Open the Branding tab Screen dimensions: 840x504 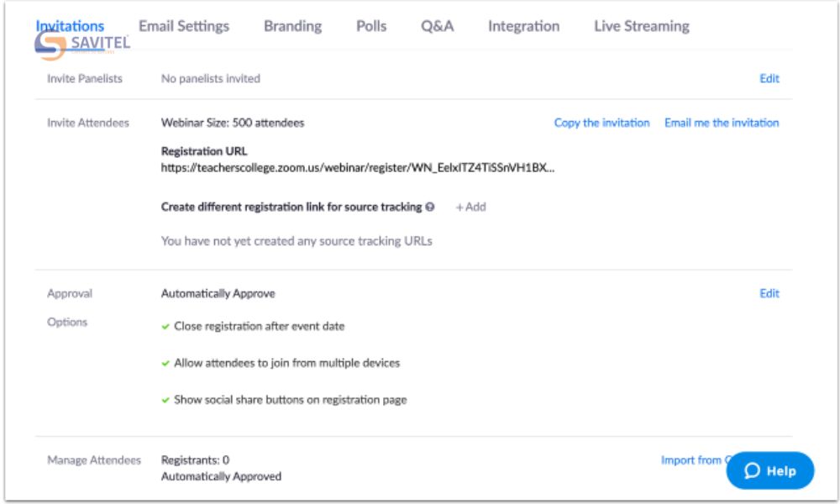pyautogui.click(x=292, y=26)
